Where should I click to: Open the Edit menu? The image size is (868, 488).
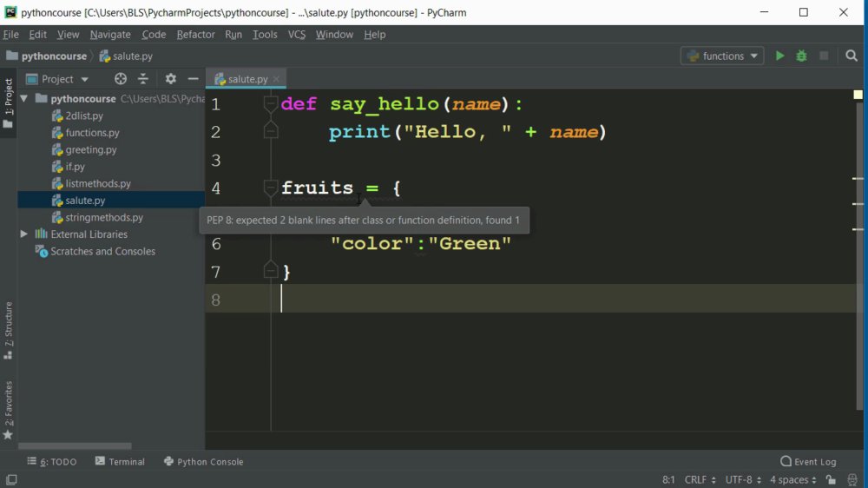pyautogui.click(x=37, y=35)
